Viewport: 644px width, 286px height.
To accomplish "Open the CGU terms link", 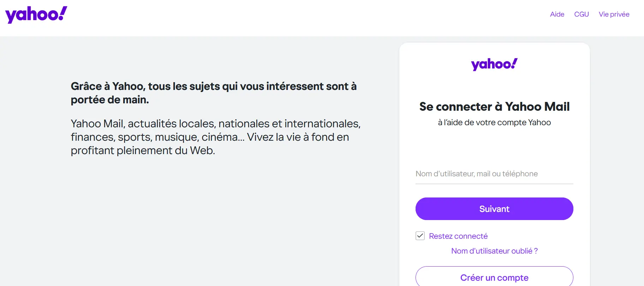I will (582, 14).
